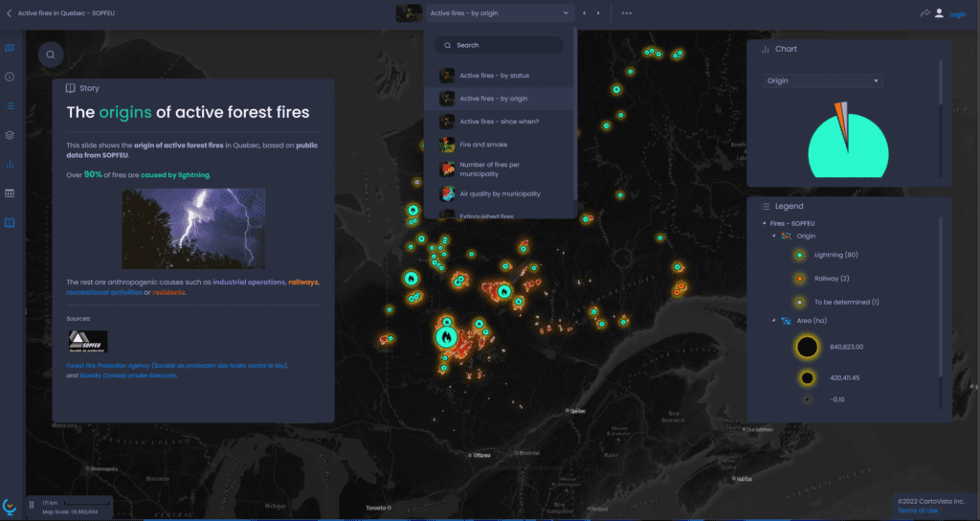Click the slide list Search field

(x=499, y=45)
